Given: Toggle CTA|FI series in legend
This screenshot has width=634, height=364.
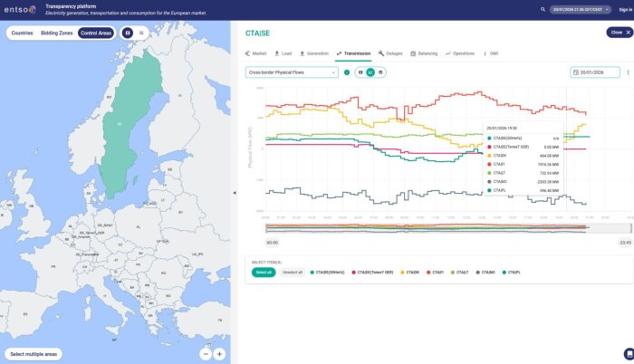Looking at the screenshot, I should (435, 273).
